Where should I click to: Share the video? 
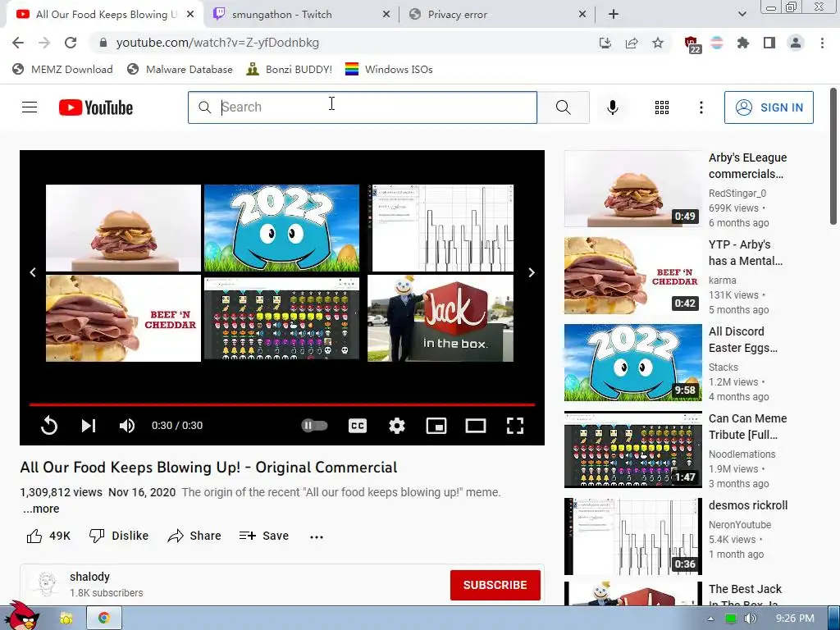[194, 536]
